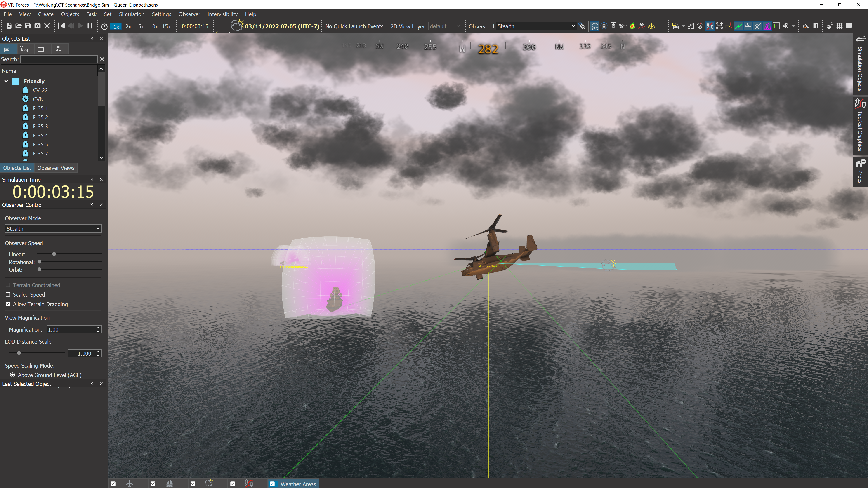Switch to the Observer Views tab
Viewport: 868px width, 488px height.
[x=56, y=168]
